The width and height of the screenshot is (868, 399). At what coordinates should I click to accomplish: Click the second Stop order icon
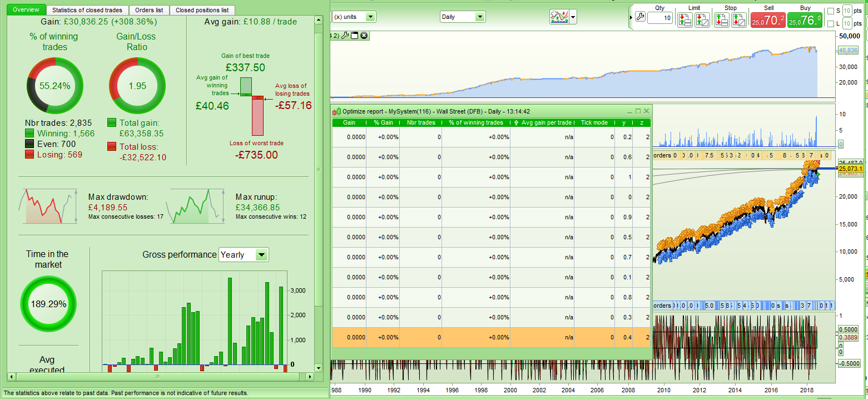tap(739, 21)
